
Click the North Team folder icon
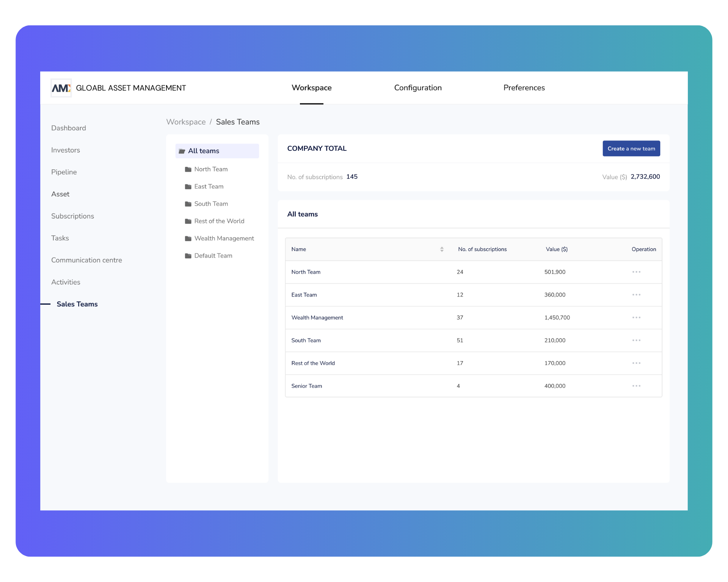[x=188, y=169]
